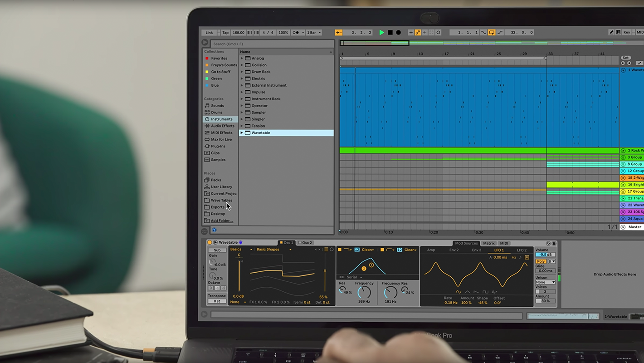Image resolution: width=644 pixels, height=363 pixels.
Task: Select the sine LFO waveform shape icon
Action: [x=459, y=292]
